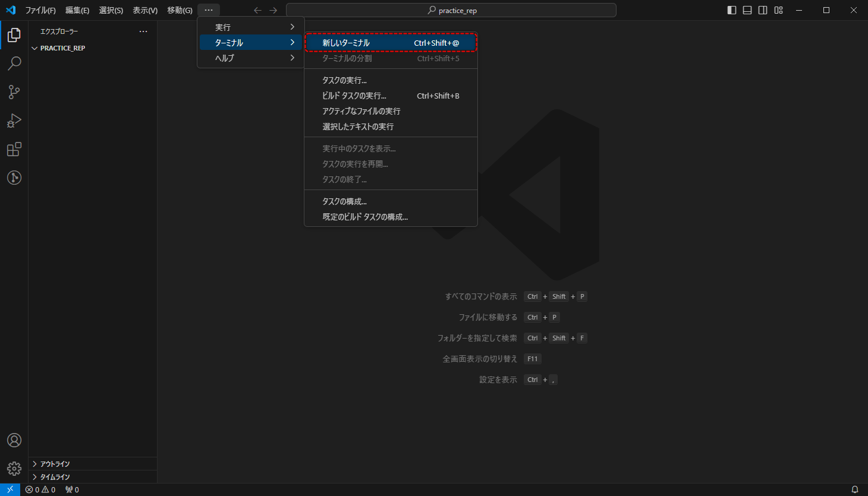
Task: Click the practice_rep command center search box
Action: (x=451, y=10)
